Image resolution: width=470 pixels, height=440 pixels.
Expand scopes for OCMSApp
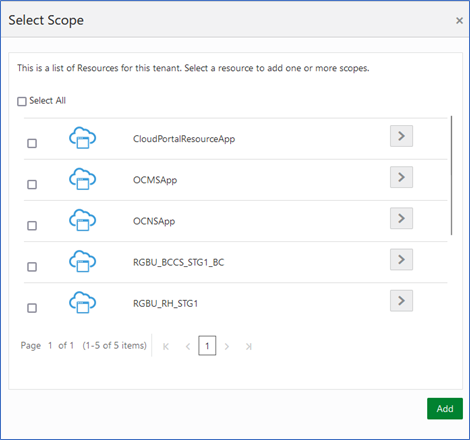point(401,177)
